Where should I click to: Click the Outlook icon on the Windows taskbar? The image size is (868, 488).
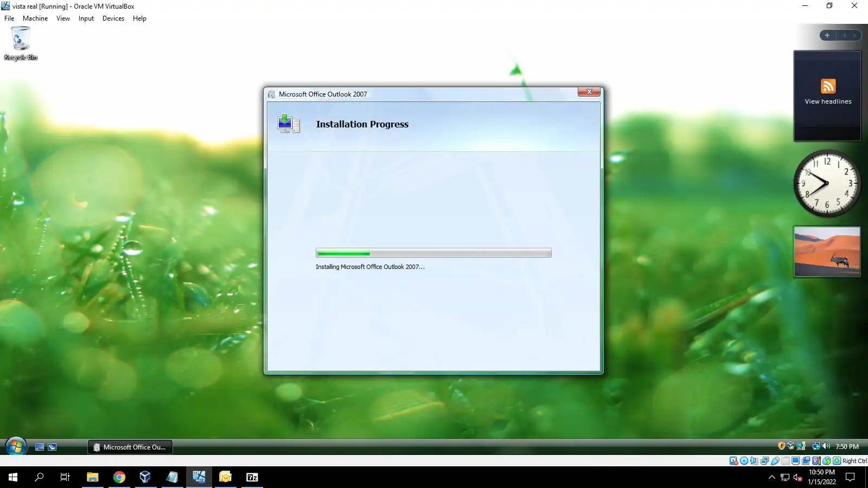pyautogui.click(x=225, y=477)
